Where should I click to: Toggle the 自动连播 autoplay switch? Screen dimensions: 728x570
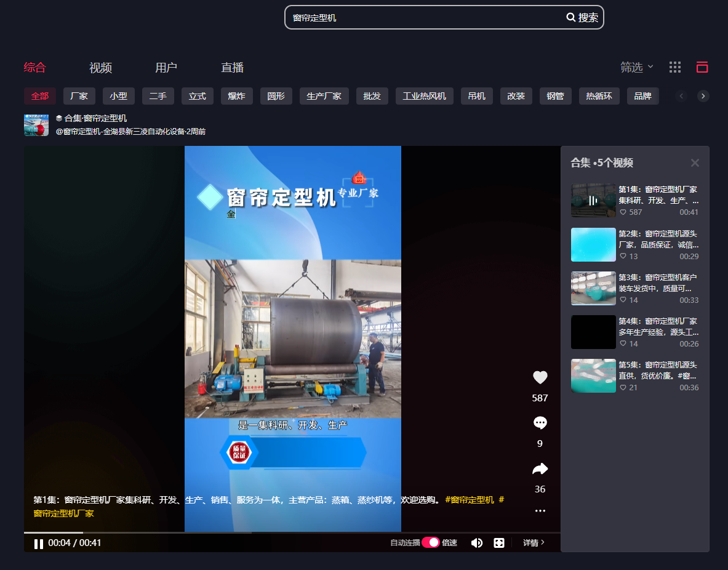[431, 543]
